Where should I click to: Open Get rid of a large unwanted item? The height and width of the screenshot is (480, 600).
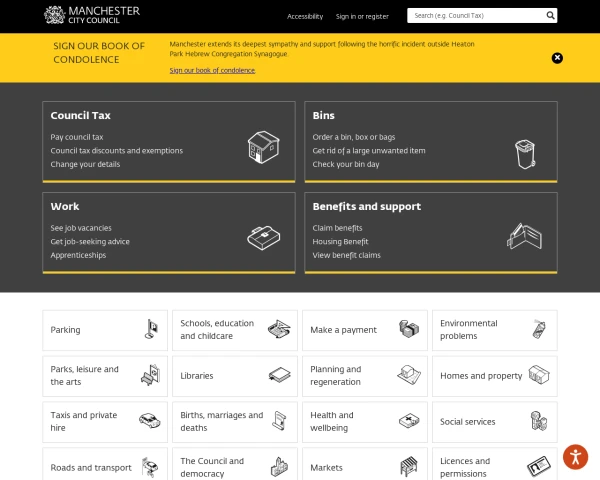[x=369, y=151]
